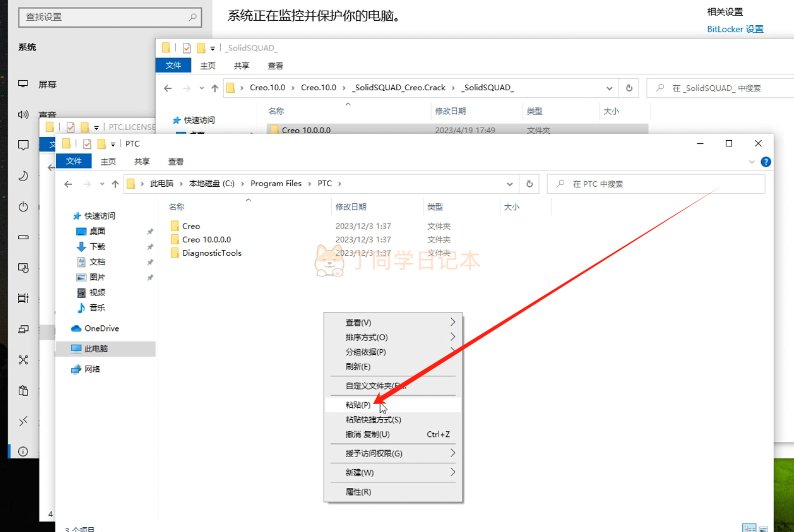Click the refresh button beside the PTC address bar
794x532 pixels.
(x=528, y=184)
